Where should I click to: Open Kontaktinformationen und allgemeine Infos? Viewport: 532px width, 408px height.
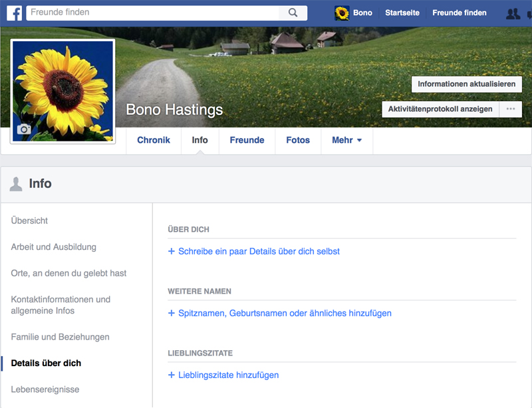[61, 305]
